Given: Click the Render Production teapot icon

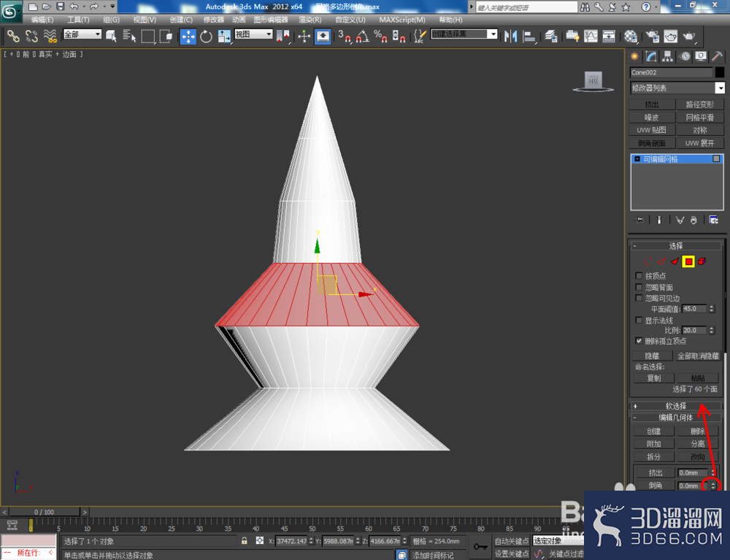Looking at the screenshot, I should click(x=689, y=36).
